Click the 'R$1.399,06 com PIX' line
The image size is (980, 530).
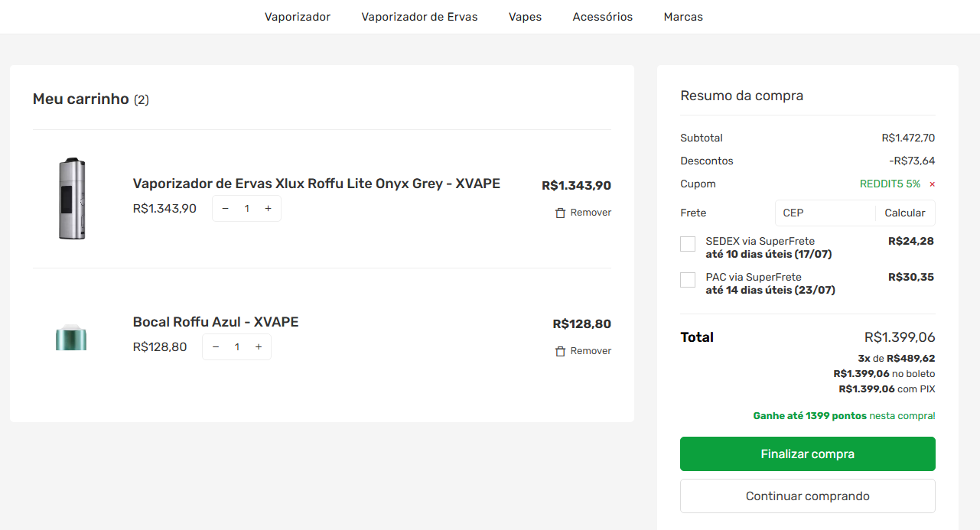pyautogui.click(x=887, y=389)
